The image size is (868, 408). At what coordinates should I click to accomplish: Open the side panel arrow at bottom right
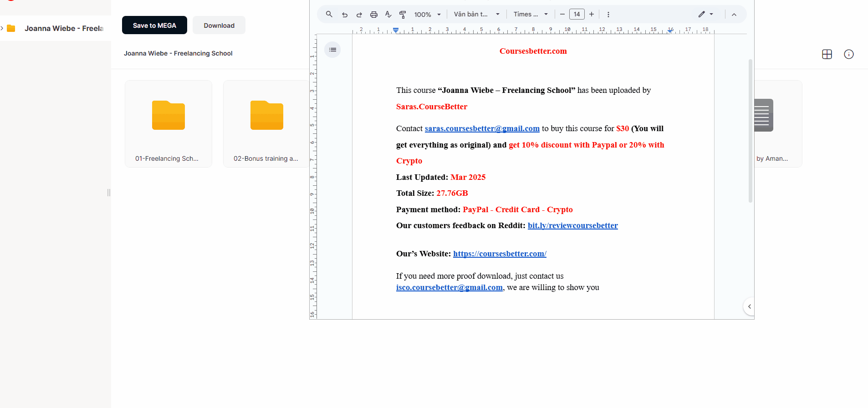coord(749,306)
